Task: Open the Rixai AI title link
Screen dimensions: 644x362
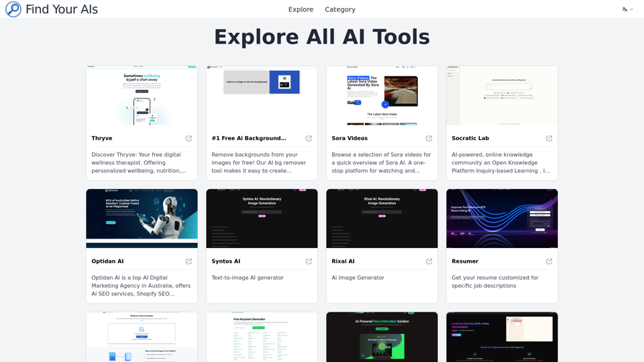Action: (x=343, y=261)
